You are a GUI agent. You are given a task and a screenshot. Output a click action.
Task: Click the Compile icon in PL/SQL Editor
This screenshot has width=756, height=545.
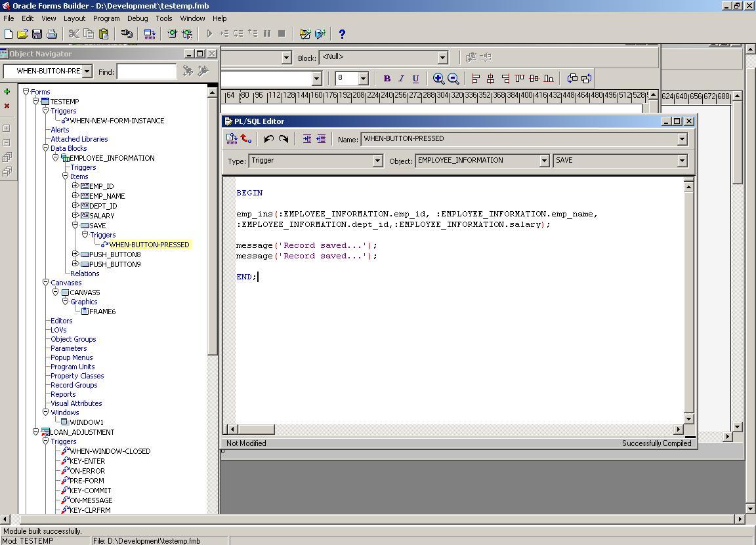[x=232, y=138]
